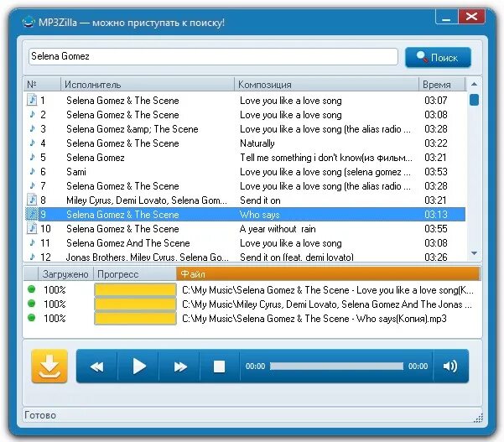Sort by the Время column header
Viewport: 504px width, 442px height.
pos(442,85)
